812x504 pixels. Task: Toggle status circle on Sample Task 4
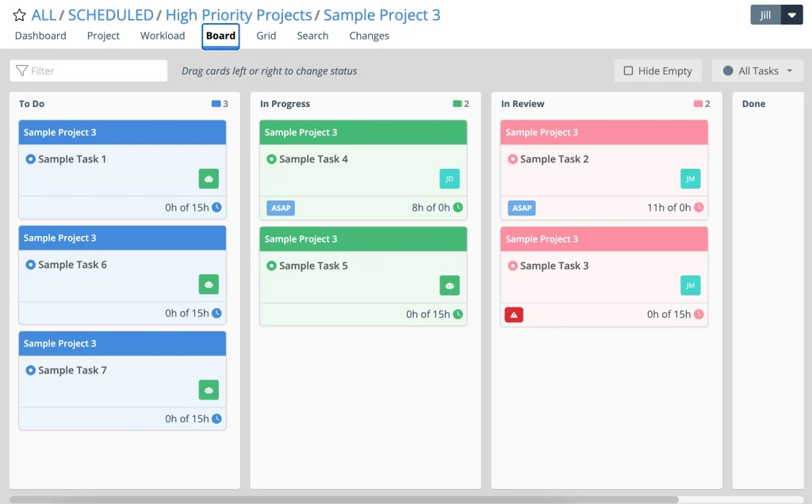pos(271,159)
